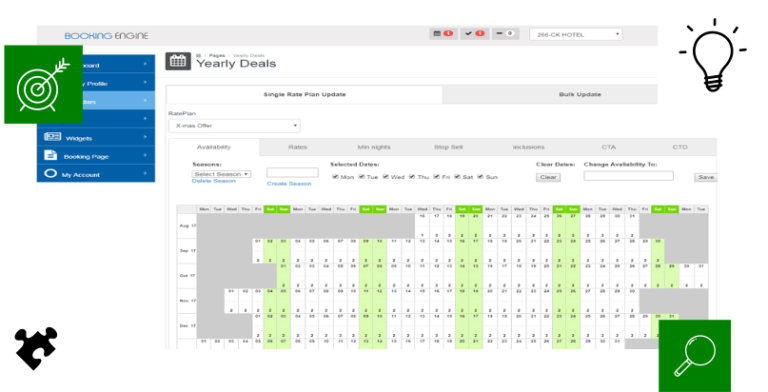Select the CTD tab
This screenshot has width=768, height=392.
point(680,147)
